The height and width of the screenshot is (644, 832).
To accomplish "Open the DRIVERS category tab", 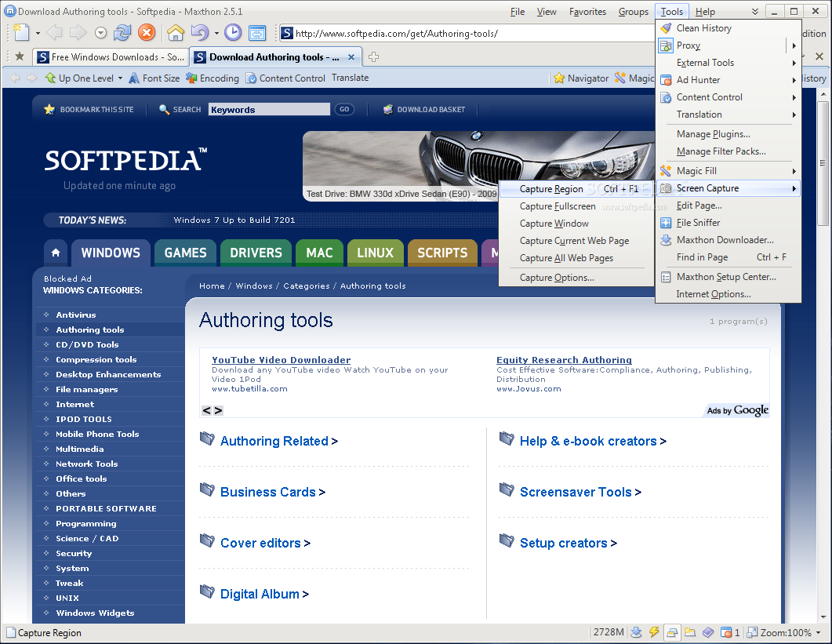I will pyautogui.click(x=256, y=253).
